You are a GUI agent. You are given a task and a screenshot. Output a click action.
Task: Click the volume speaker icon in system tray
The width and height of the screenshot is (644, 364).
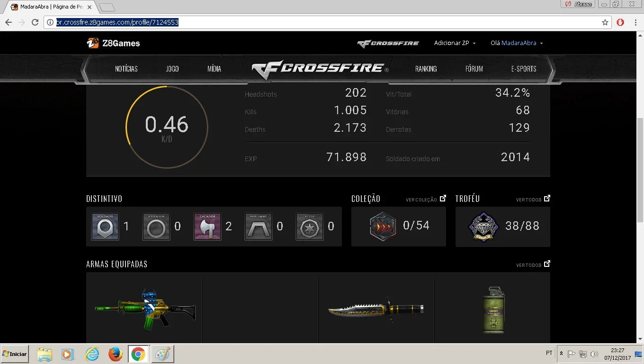pos(594,354)
